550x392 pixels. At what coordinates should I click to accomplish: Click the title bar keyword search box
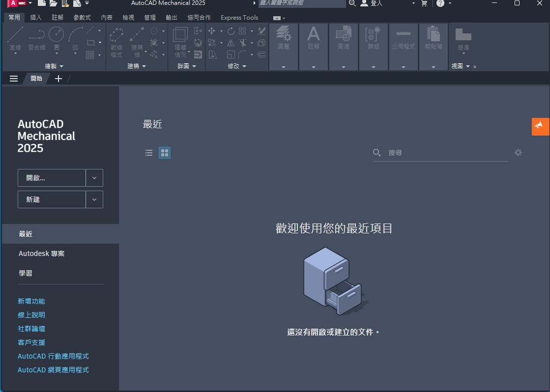[x=302, y=3]
